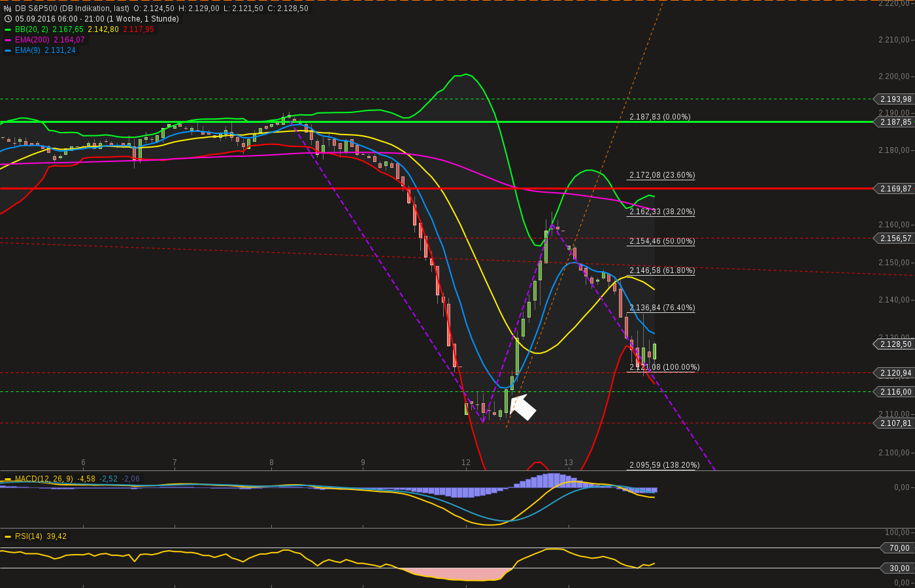915x588 pixels.
Task: Select the upper Bollinger value 2.167,65
Action: pyautogui.click(x=68, y=29)
